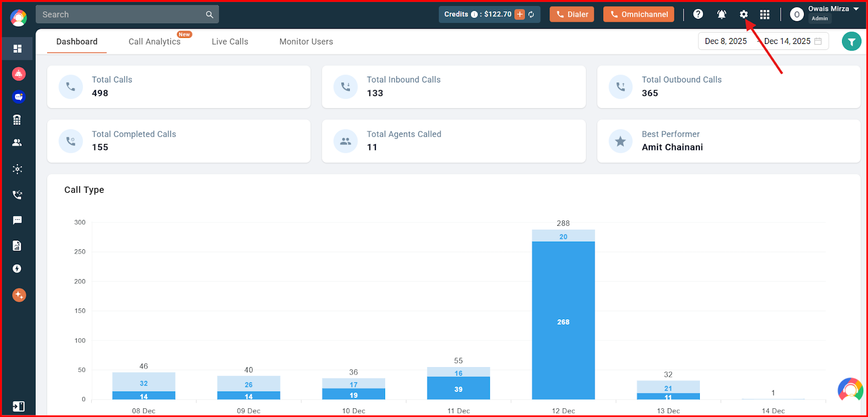Click the 11 Dec light blue segment 16
The image size is (868, 417).
click(458, 372)
